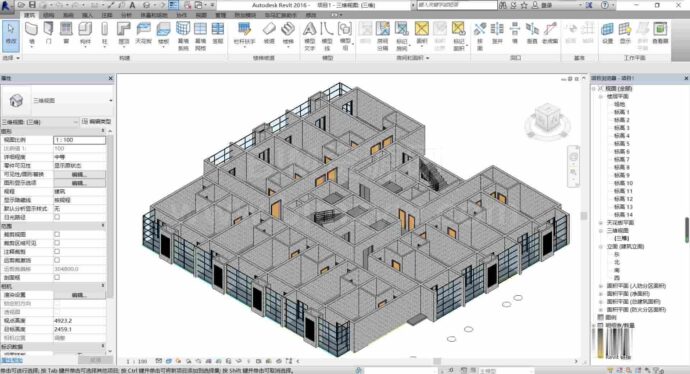Select the Curtain System (幕墙系统) tool
690x374 pixels.
pos(183,35)
